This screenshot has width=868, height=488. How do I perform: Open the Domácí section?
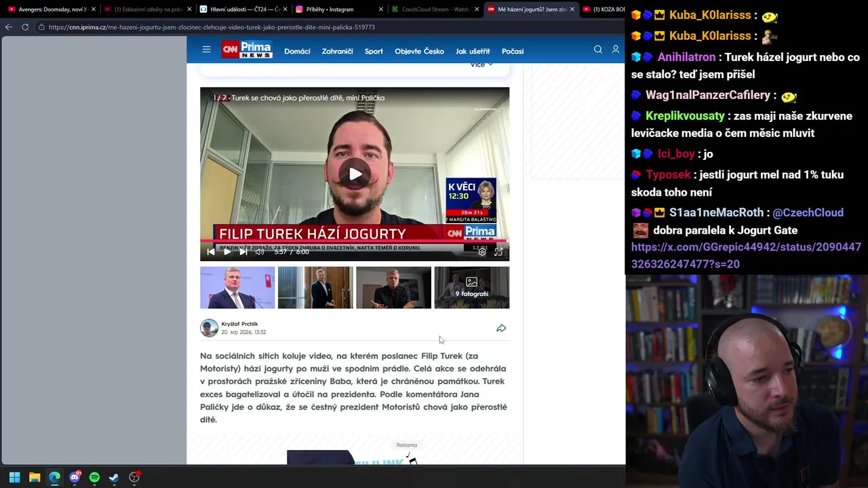pyautogui.click(x=297, y=52)
